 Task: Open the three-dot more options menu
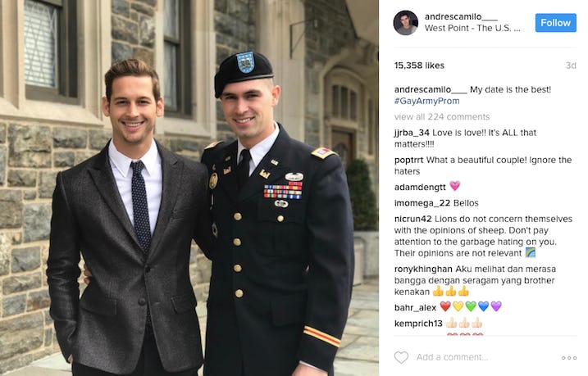click(569, 358)
